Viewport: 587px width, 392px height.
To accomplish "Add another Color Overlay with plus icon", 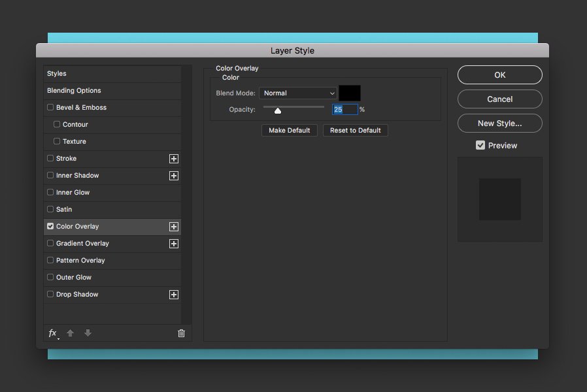I will [x=174, y=227].
